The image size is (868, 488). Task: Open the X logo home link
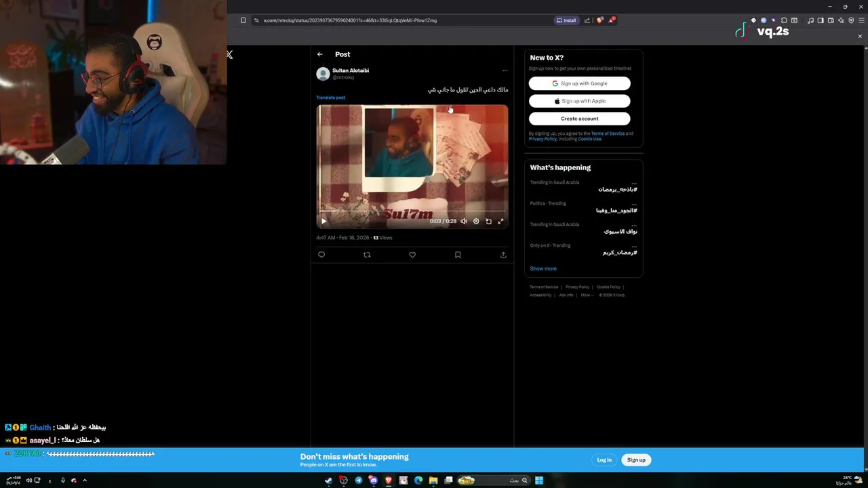(x=229, y=54)
